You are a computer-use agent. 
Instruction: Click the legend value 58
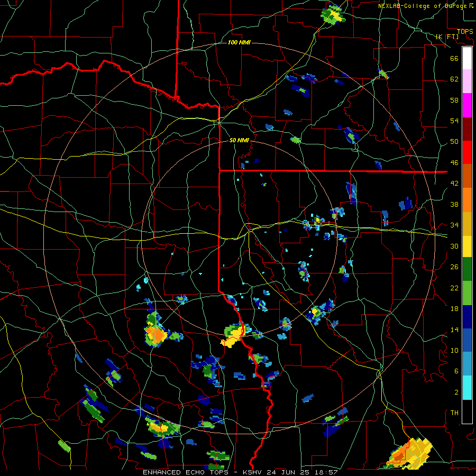[x=454, y=100]
